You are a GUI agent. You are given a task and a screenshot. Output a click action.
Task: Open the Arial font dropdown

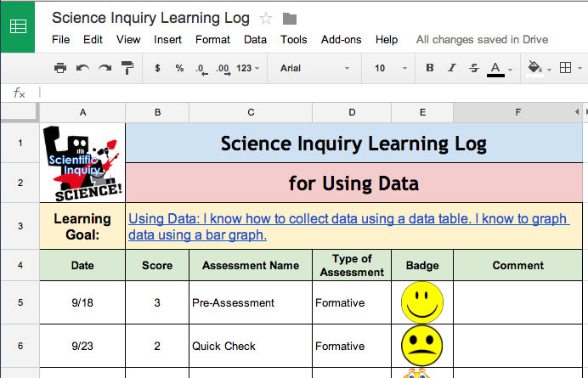click(314, 68)
